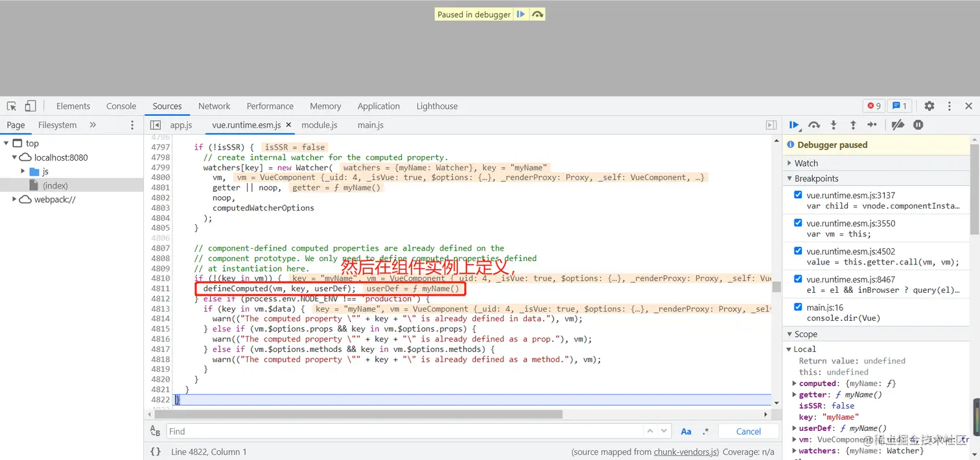Open the Lighthouse panel tab
This screenshot has height=460, width=980.
point(437,106)
